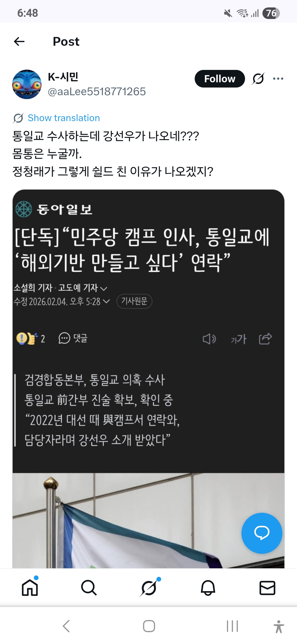The width and height of the screenshot is (297, 644).
Task: Open the three-dot more options menu
Action: (x=278, y=79)
